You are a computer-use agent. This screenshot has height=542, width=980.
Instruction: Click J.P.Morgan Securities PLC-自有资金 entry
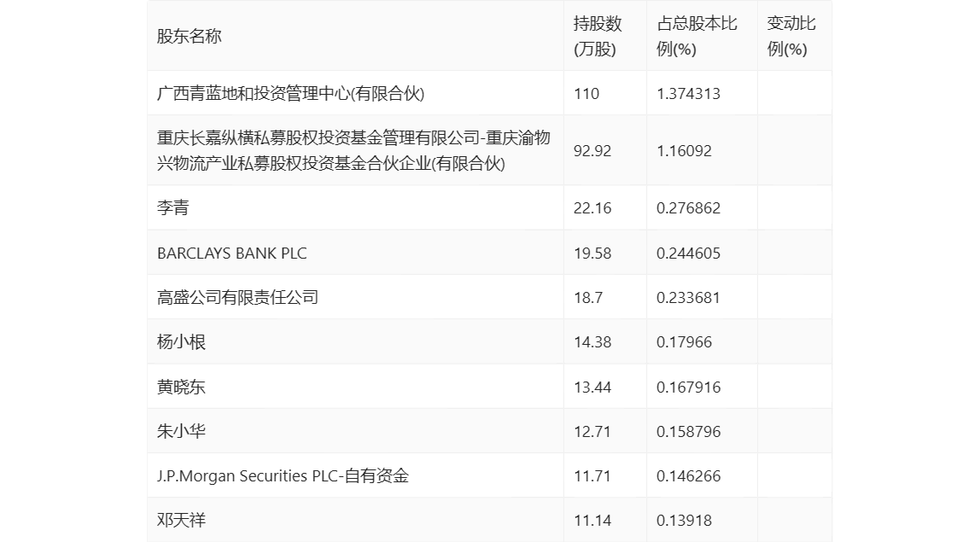283,475
